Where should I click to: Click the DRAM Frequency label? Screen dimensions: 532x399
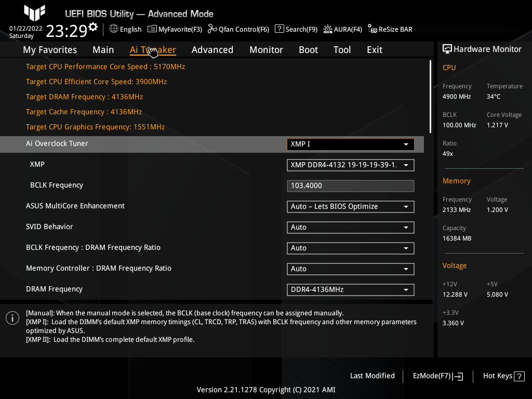(54, 289)
